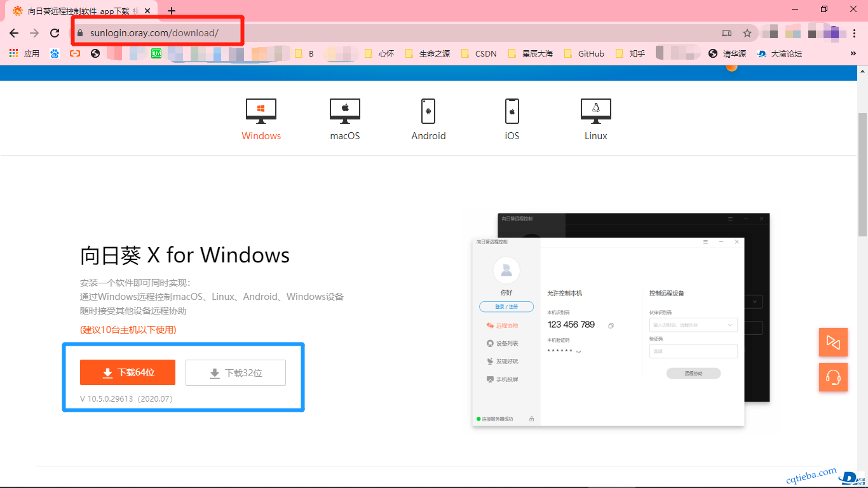Show the hidden bookmarks overflow chevron
This screenshot has width=868, height=488.
tap(853, 54)
